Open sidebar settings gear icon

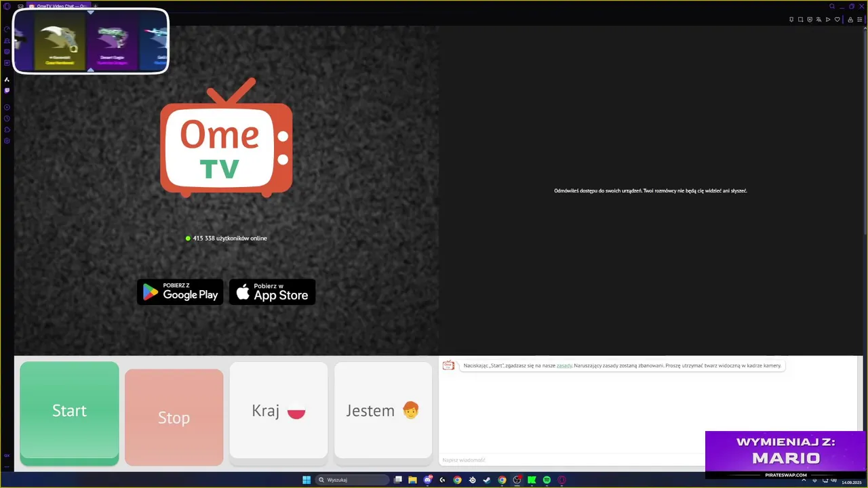pos(7,141)
